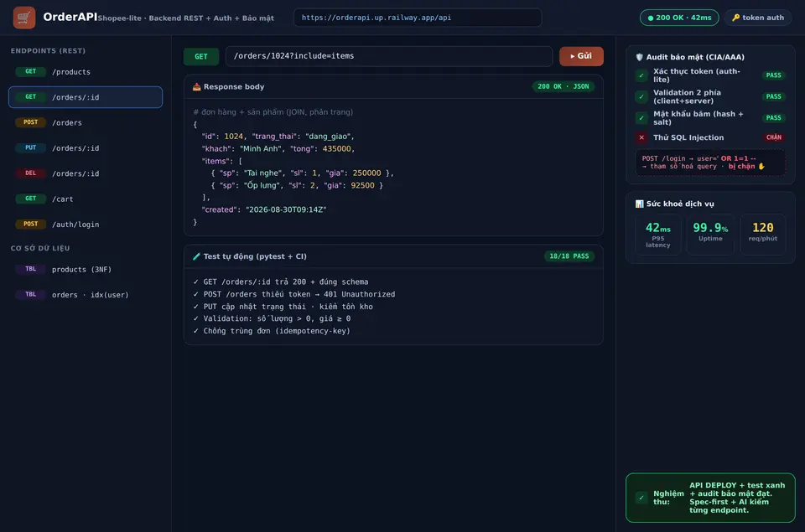The image size is (805, 532).
Task: Choose the PUT /orders/:id endpoint
Action: tap(86, 147)
